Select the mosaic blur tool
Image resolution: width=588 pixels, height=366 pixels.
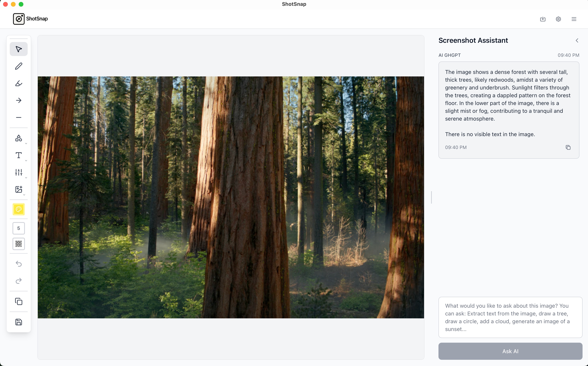click(18, 244)
